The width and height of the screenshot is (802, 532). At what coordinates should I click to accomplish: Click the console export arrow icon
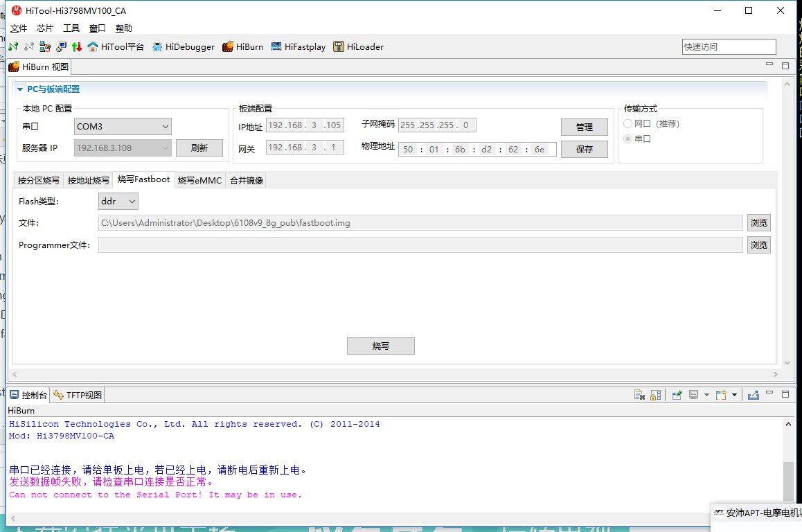754,395
